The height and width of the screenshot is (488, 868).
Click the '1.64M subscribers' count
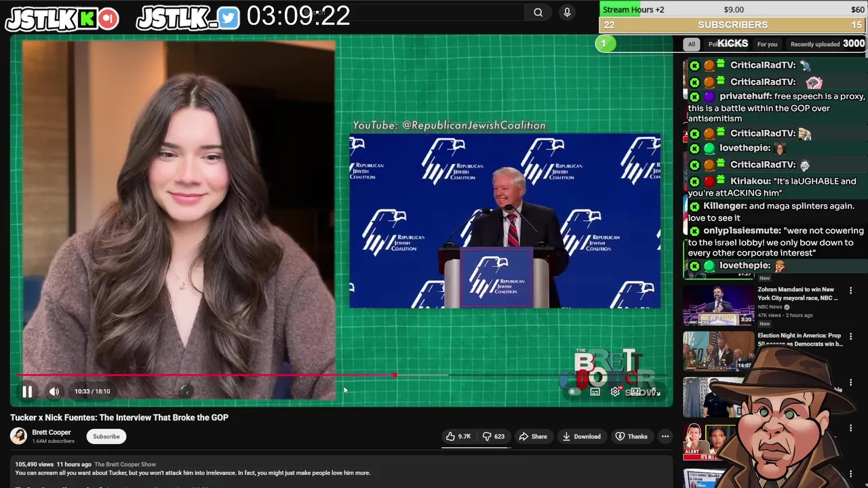53,441
